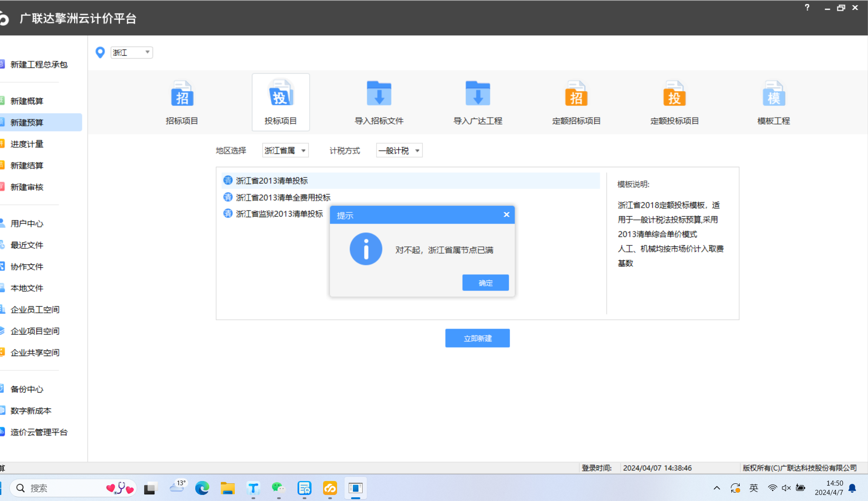Close the 提示 dialog with the X

pos(506,215)
